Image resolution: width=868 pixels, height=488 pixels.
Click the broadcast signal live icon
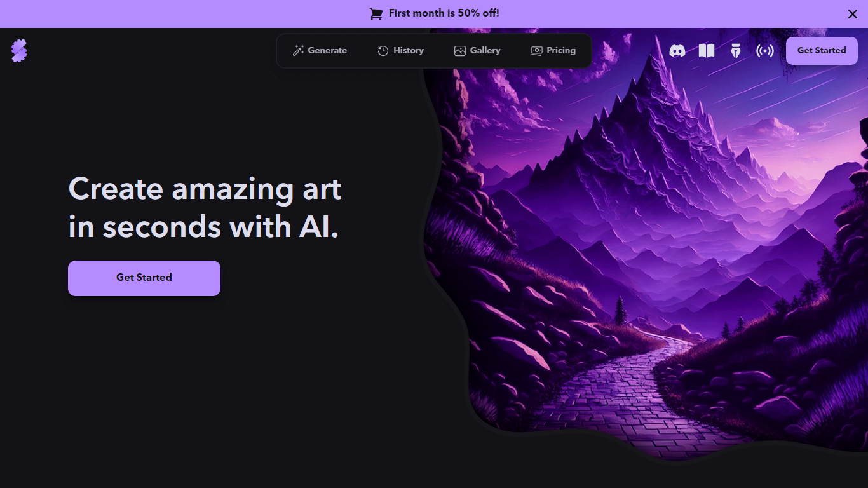[x=765, y=51]
